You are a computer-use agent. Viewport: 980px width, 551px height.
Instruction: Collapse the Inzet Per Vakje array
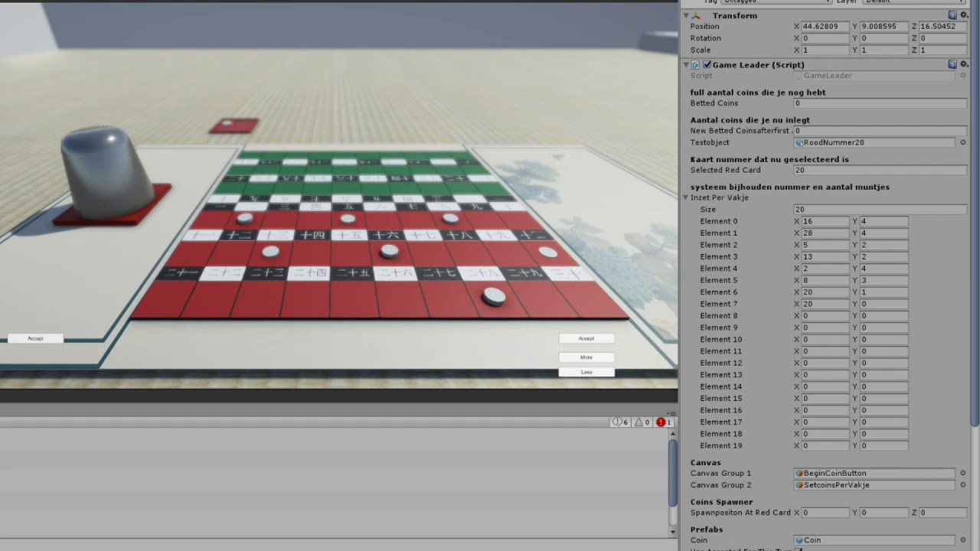(686, 197)
